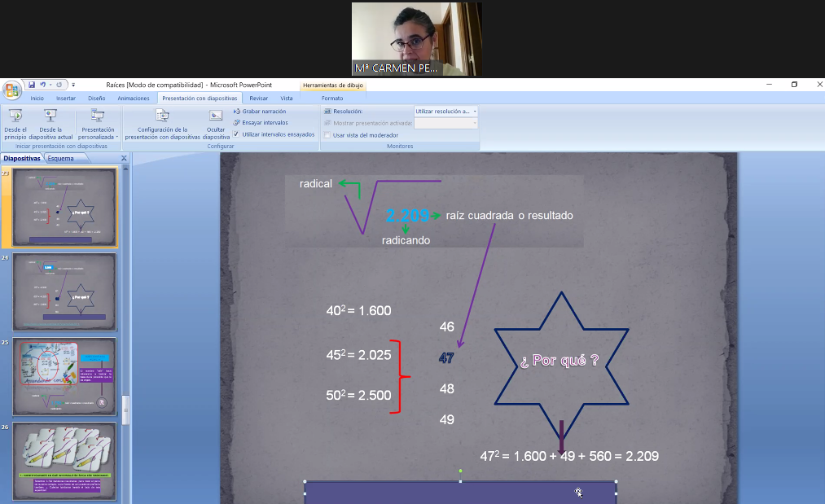This screenshot has width=825, height=504.
Task: Close the slides pane with the X
Action: tap(124, 159)
